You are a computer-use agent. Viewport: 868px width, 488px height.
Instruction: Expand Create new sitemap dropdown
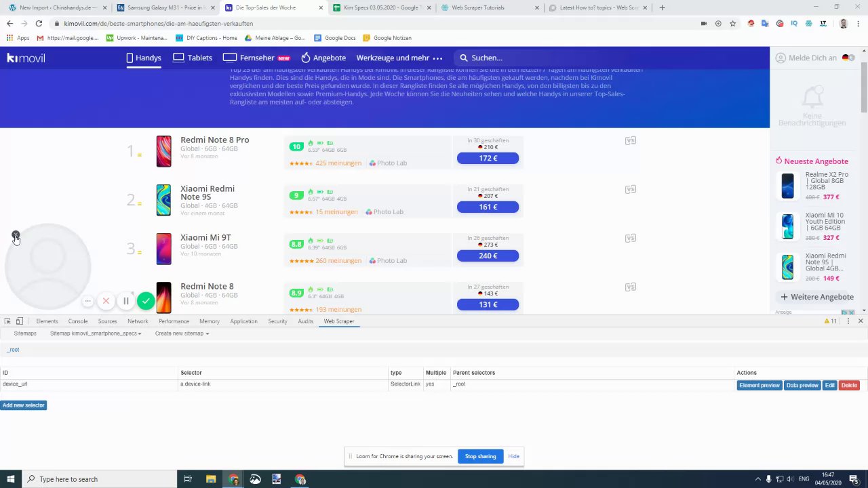(182, 333)
